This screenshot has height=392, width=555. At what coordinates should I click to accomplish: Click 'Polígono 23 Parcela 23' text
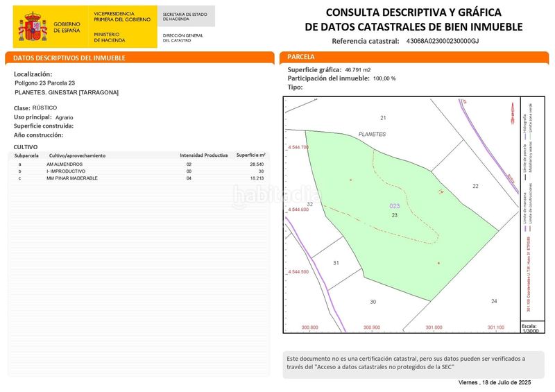coord(45,83)
